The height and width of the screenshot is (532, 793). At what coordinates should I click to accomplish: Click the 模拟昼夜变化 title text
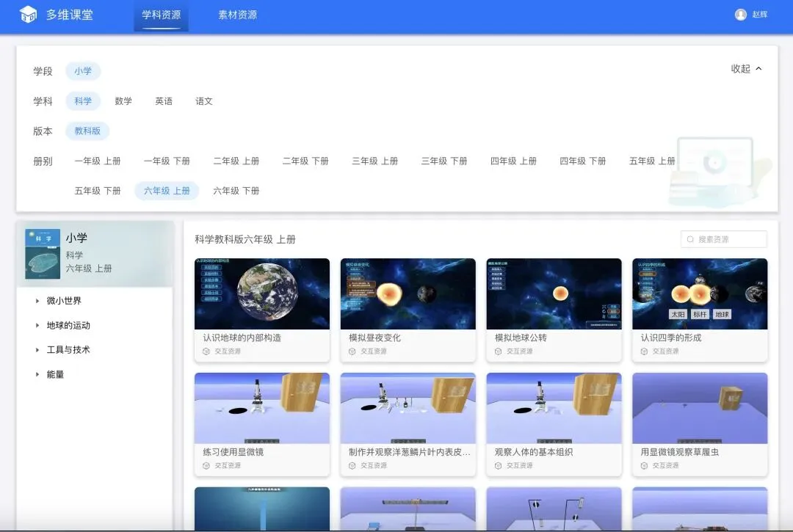coord(374,338)
